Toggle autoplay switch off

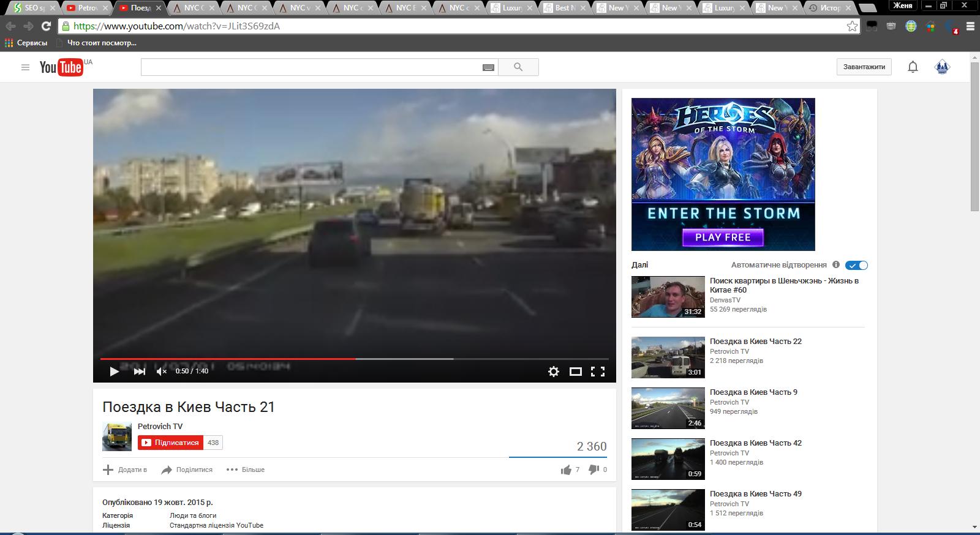(x=856, y=265)
